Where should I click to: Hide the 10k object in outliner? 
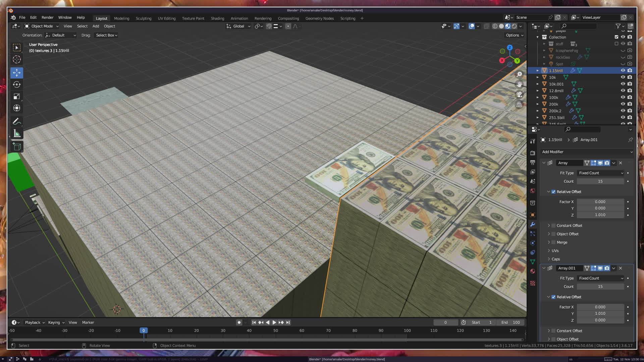[x=623, y=77]
